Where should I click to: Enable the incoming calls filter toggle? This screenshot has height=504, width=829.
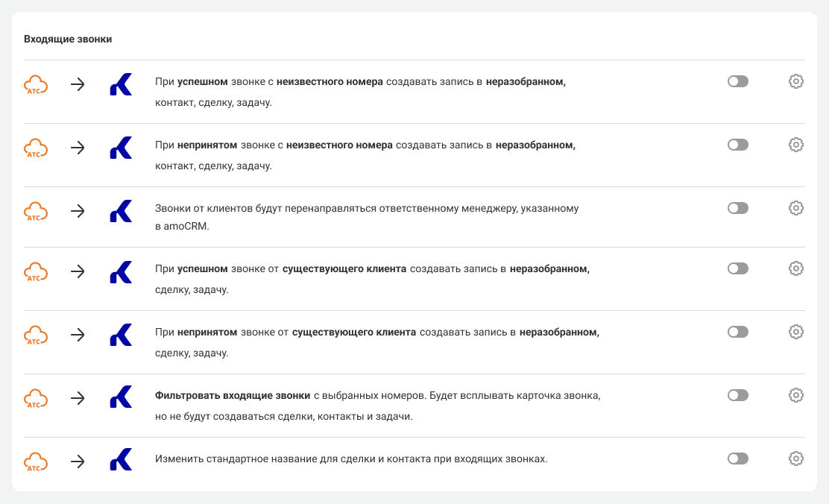point(737,395)
